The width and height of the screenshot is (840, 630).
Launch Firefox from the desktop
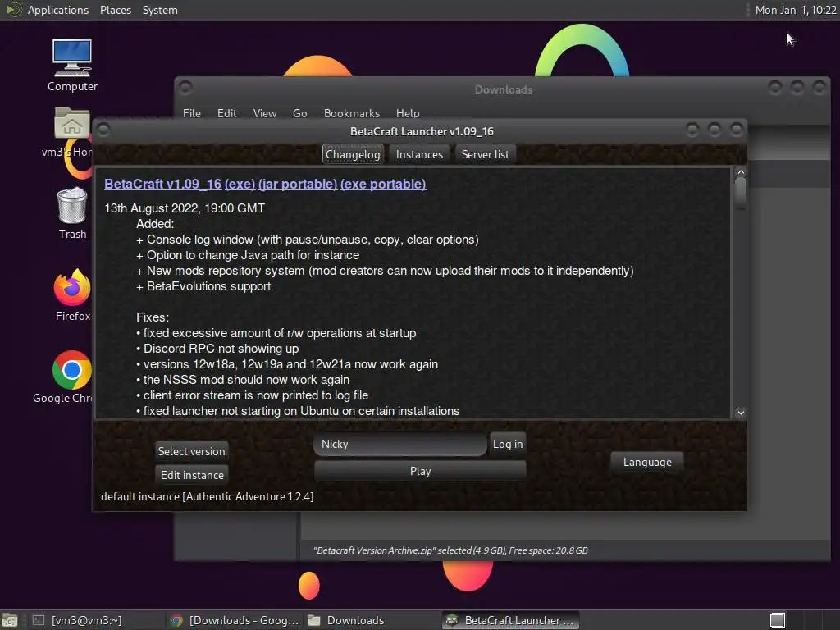coord(72,294)
